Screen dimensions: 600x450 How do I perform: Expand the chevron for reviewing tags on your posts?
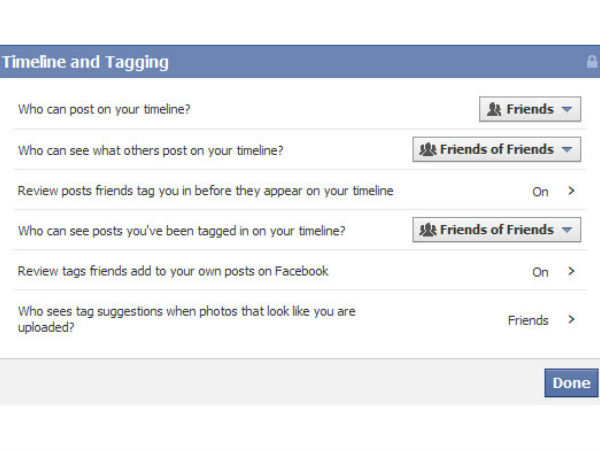(572, 271)
